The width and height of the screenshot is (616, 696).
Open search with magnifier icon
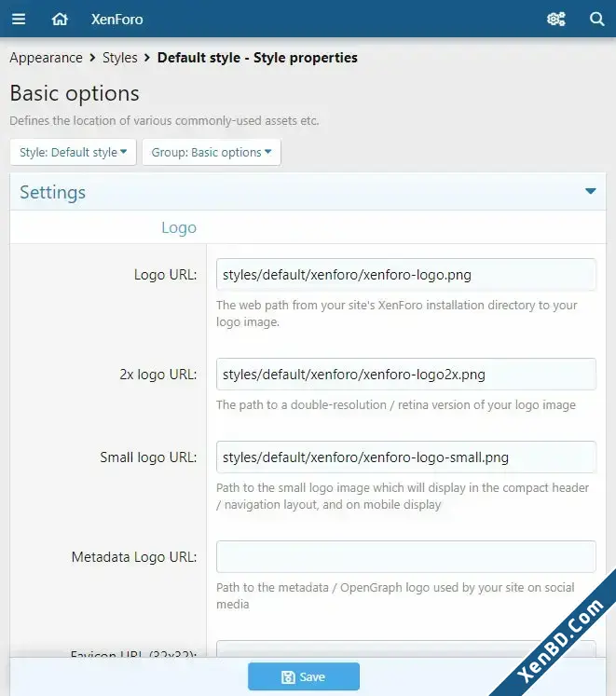tap(597, 19)
